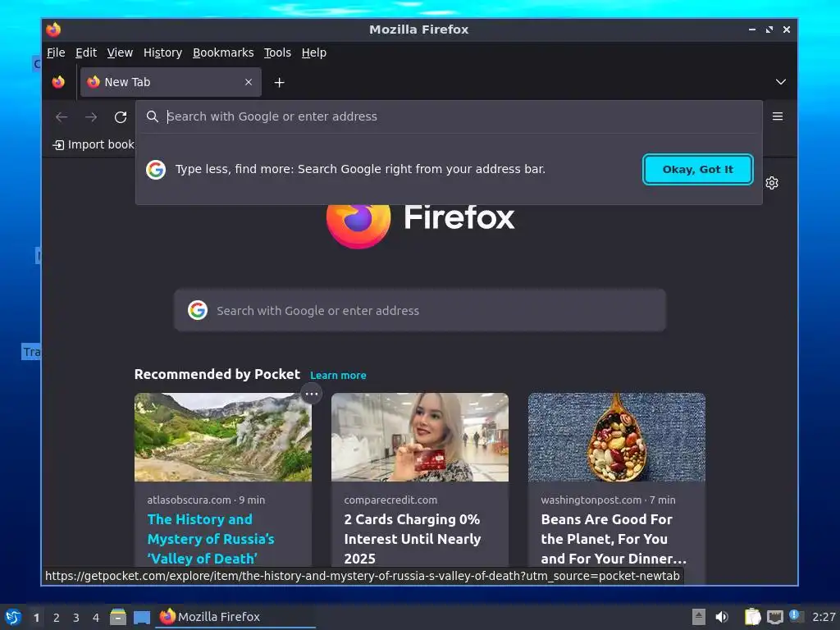840x630 pixels.
Task: Click Okay, Got It button
Action: (697, 169)
